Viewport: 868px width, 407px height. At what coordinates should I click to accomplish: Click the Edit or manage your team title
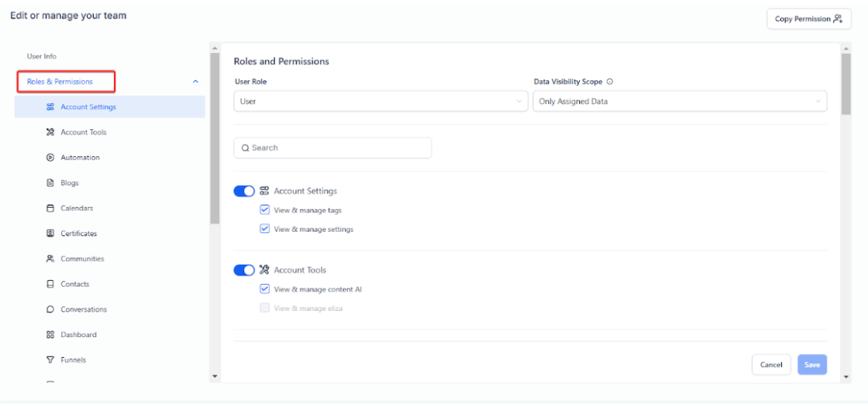68,15
